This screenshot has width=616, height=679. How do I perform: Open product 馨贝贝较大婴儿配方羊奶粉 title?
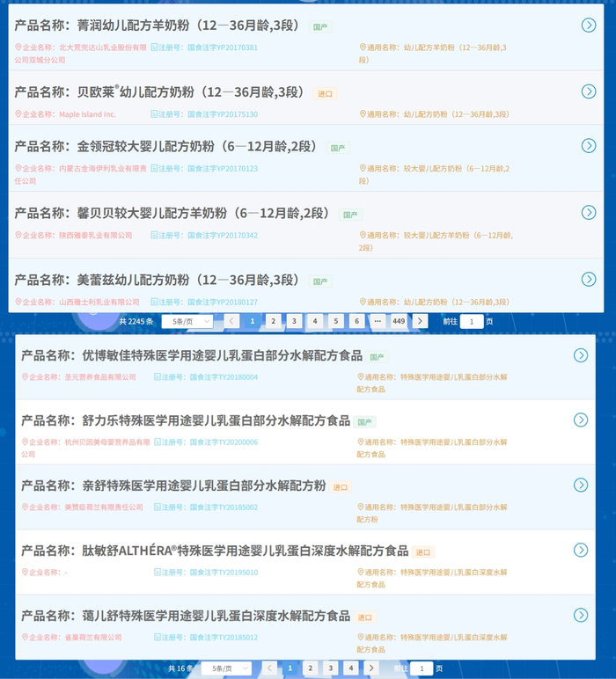pyautogui.click(x=172, y=213)
